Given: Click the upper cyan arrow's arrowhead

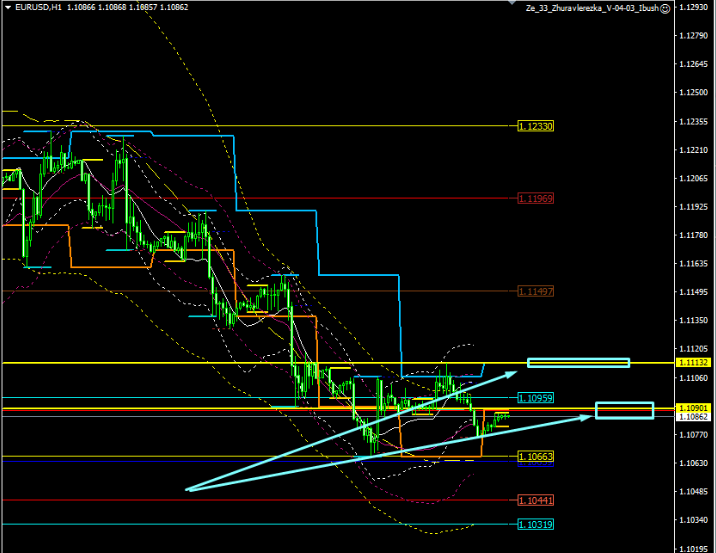Looking at the screenshot, I should (514, 373).
